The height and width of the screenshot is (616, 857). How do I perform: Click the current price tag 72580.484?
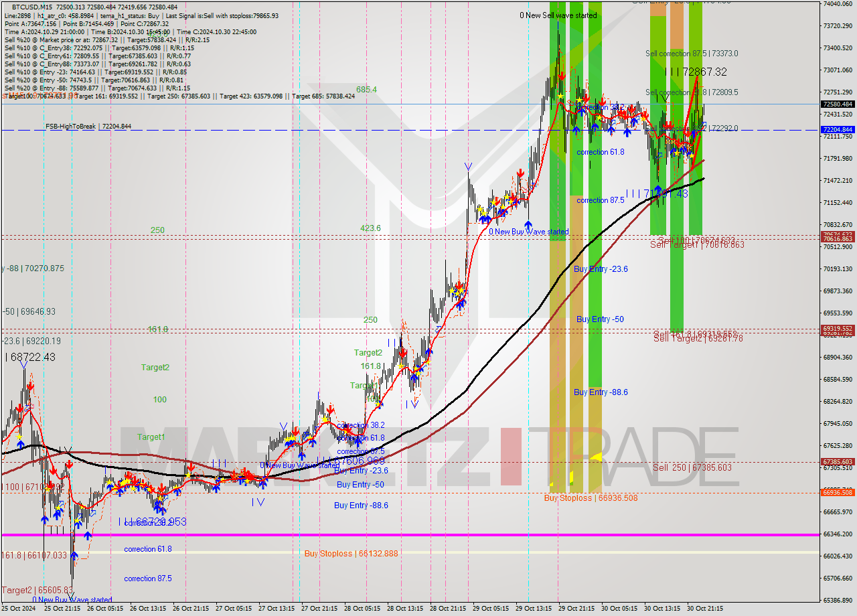[x=838, y=104]
